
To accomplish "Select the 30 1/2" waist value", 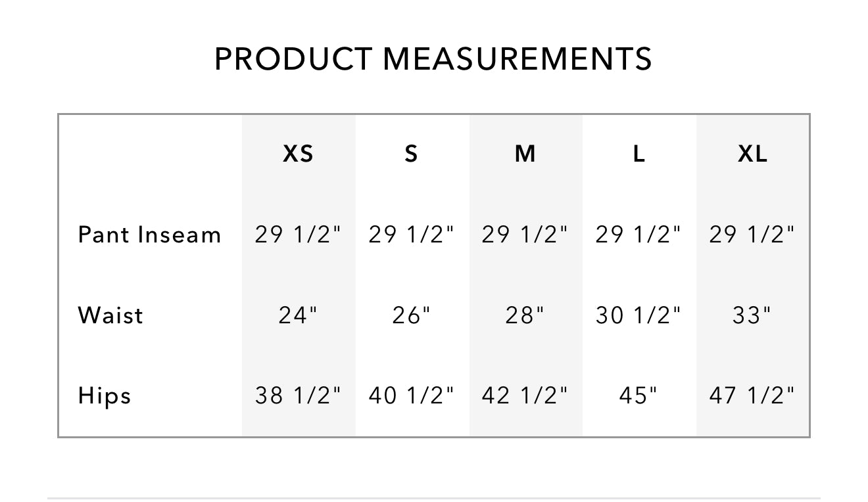I will [x=639, y=315].
